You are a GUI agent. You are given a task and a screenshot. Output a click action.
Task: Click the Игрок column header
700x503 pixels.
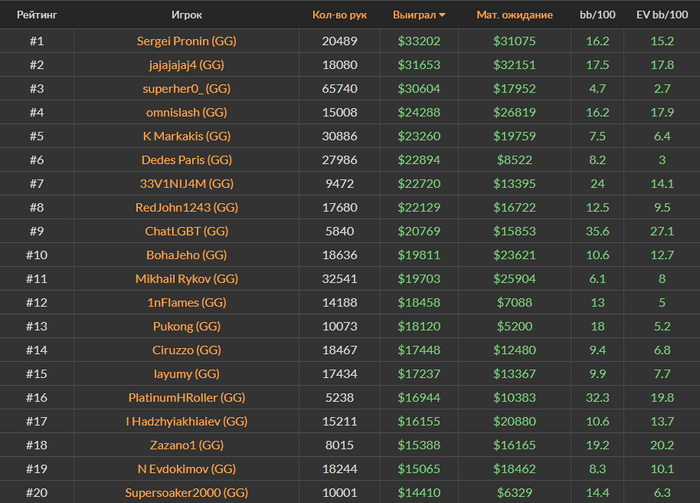[187, 15]
